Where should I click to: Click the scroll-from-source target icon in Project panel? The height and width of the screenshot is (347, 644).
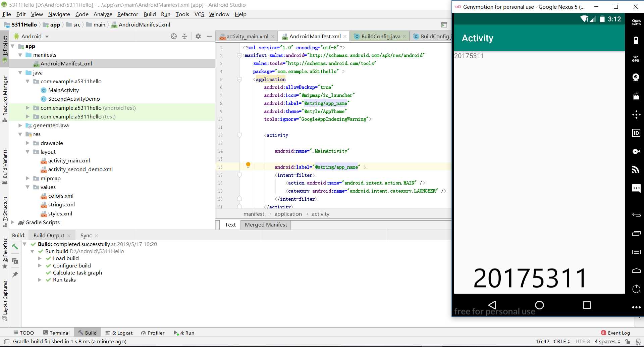pos(174,36)
